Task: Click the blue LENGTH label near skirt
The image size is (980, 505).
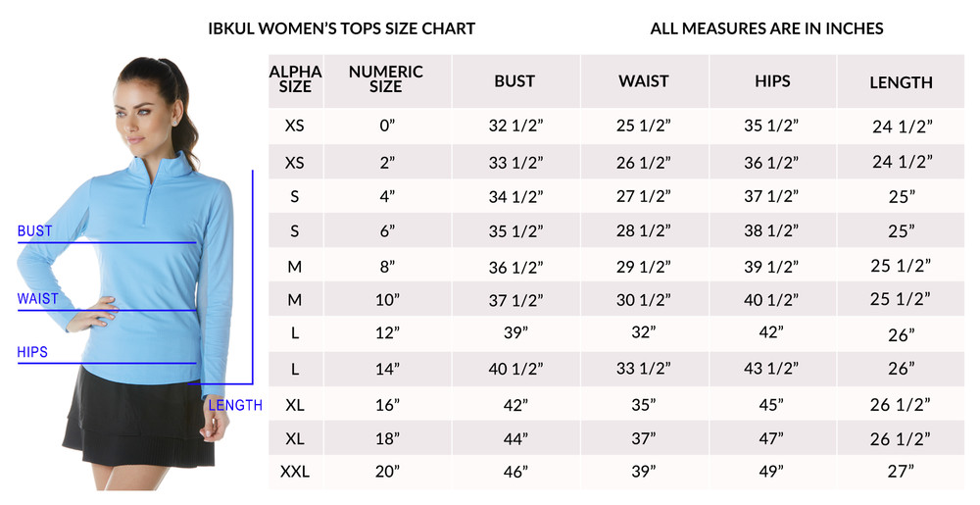Action: [235, 405]
